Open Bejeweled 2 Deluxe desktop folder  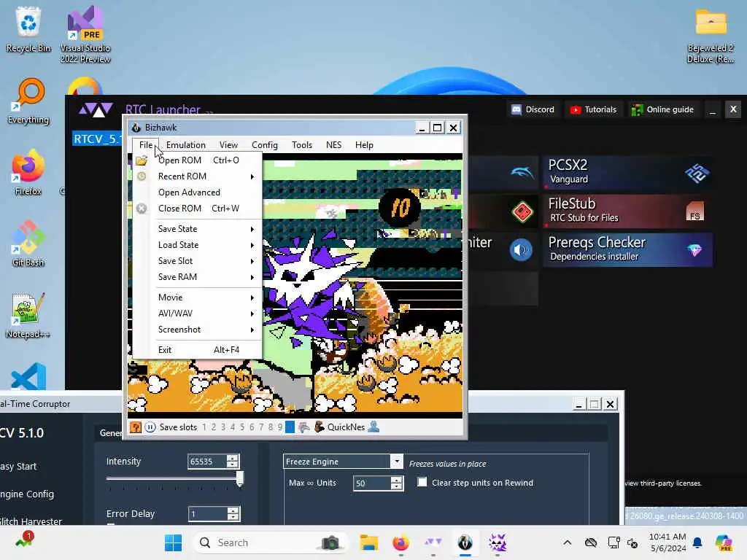[711, 36]
